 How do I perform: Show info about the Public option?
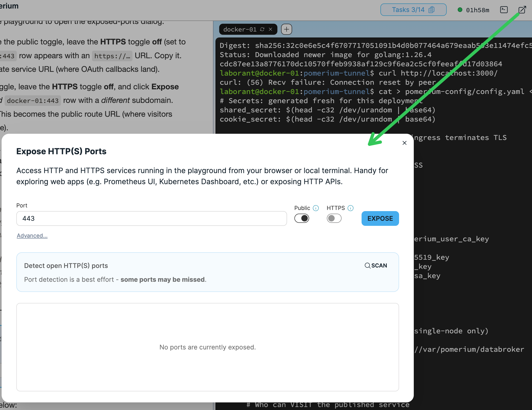(x=316, y=208)
